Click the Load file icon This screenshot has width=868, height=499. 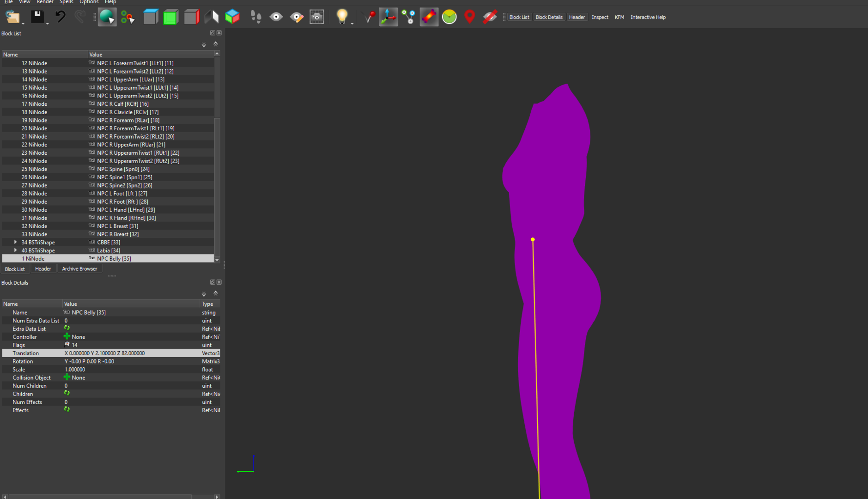pos(12,17)
